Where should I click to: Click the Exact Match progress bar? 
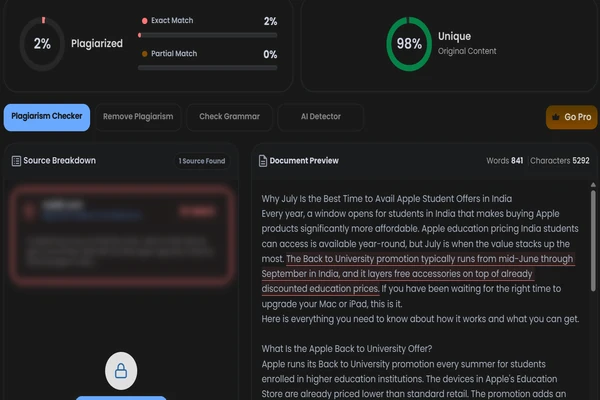[x=207, y=35]
